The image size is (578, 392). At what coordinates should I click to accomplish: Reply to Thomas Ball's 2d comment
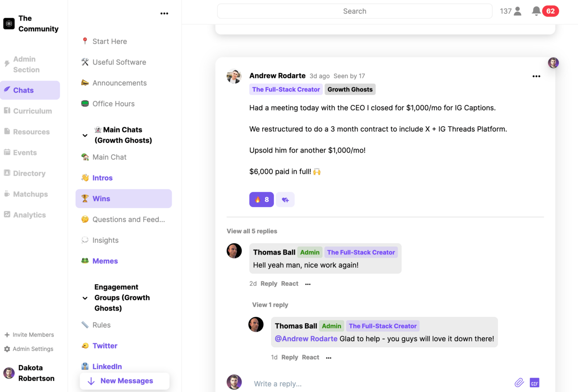click(x=269, y=284)
